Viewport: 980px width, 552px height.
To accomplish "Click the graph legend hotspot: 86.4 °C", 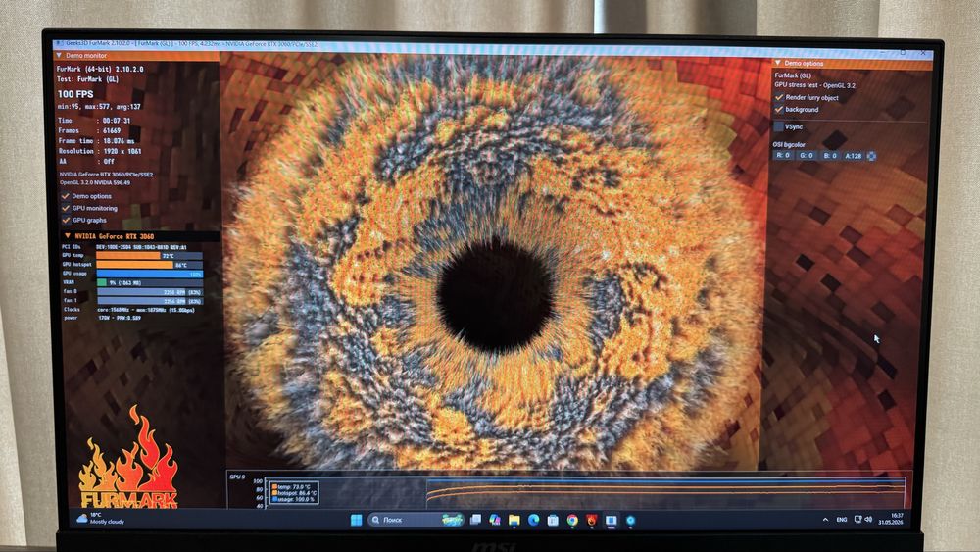I will click(x=294, y=493).
